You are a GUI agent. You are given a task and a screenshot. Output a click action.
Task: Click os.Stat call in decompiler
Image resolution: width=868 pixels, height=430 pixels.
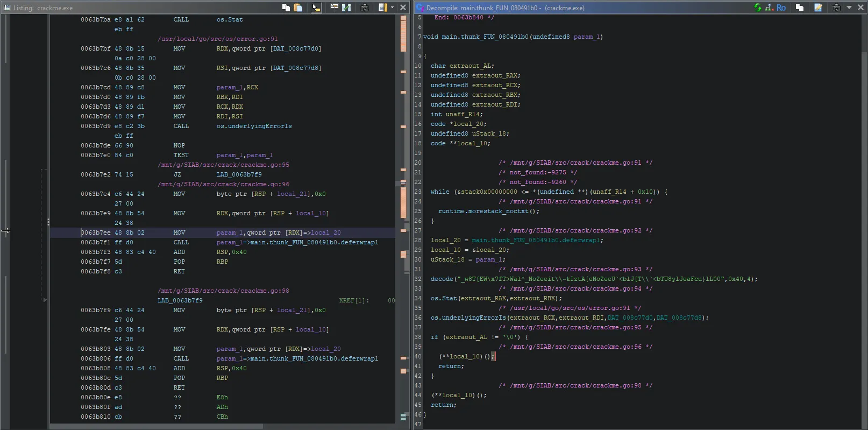(x=444, y=298)
